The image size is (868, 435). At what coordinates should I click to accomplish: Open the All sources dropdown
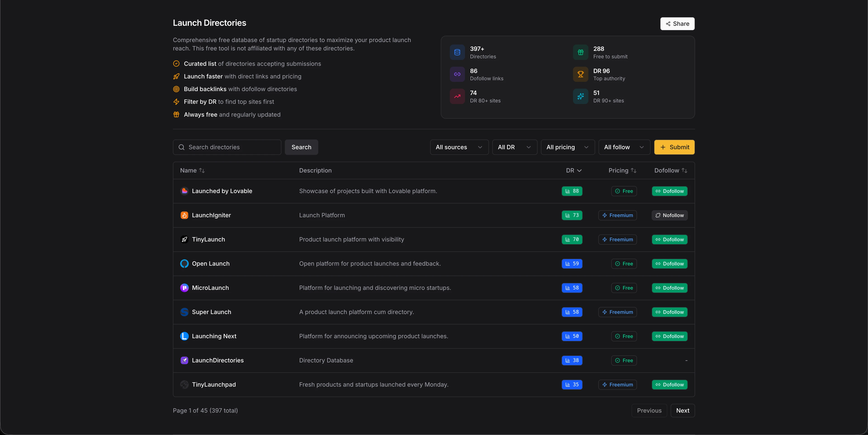point(459,147)
